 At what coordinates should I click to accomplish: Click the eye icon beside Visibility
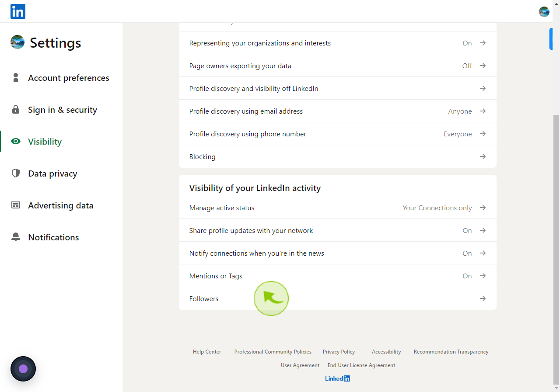[16, 142]
